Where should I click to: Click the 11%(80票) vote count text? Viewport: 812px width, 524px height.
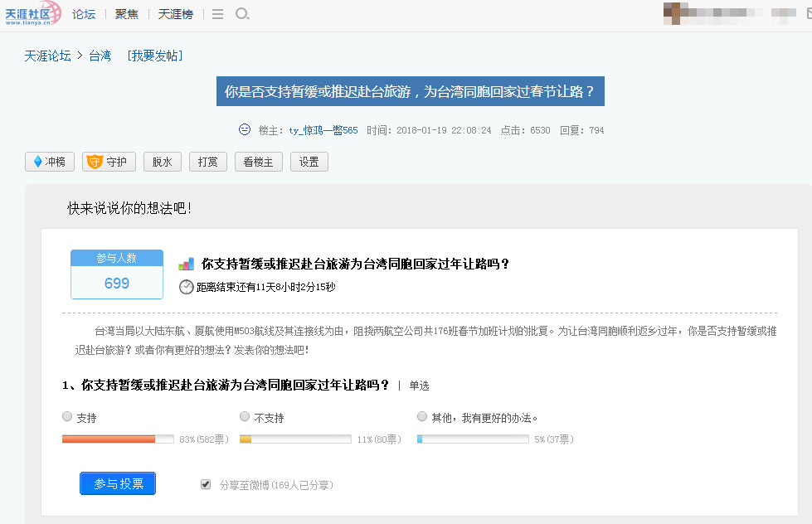[379, 439]
